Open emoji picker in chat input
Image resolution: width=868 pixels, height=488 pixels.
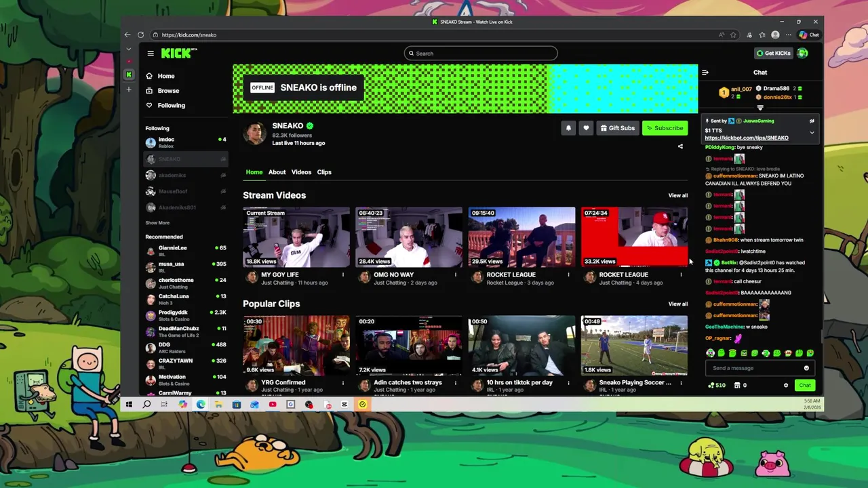[806, 368]
